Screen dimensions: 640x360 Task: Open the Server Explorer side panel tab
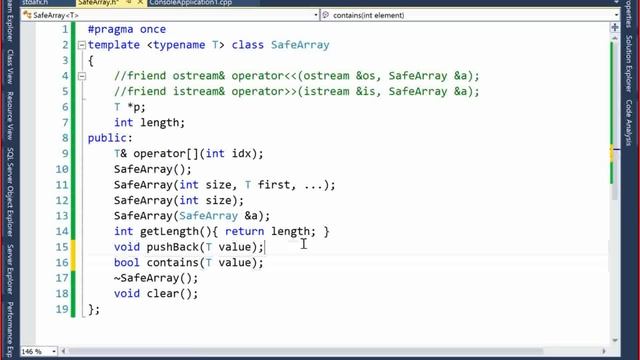pos(10,269)
